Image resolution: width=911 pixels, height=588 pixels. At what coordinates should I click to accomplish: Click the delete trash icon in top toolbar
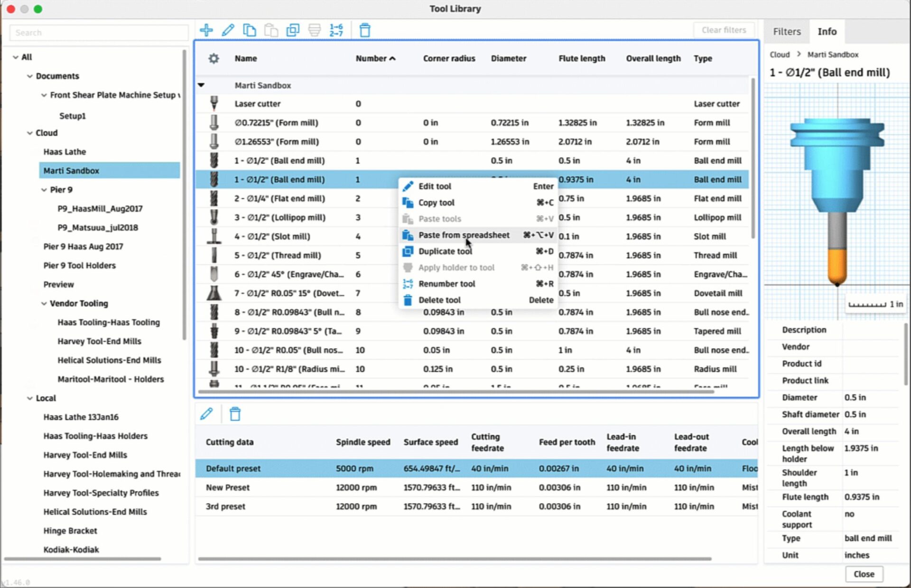364,30
